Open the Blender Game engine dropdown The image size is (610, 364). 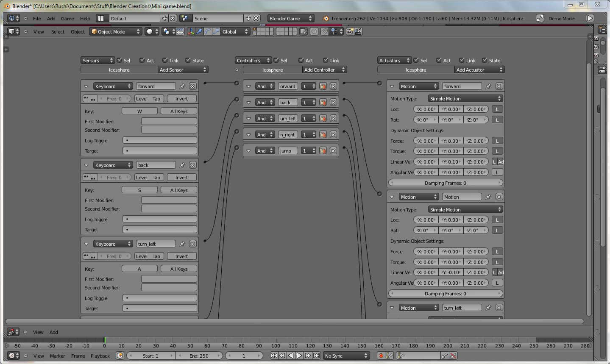[291, 18]
